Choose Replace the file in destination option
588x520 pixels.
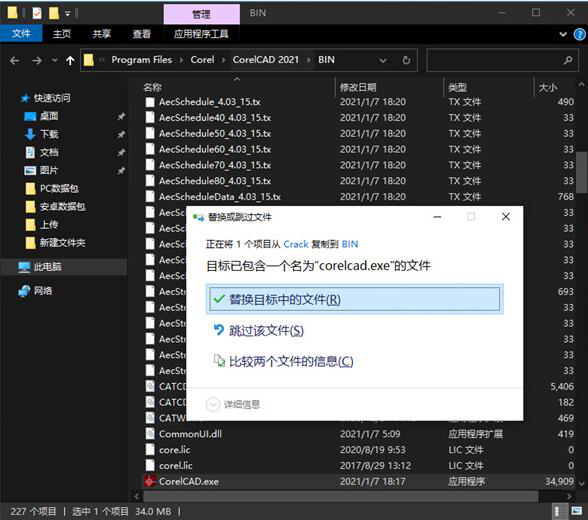pos(354,299)
